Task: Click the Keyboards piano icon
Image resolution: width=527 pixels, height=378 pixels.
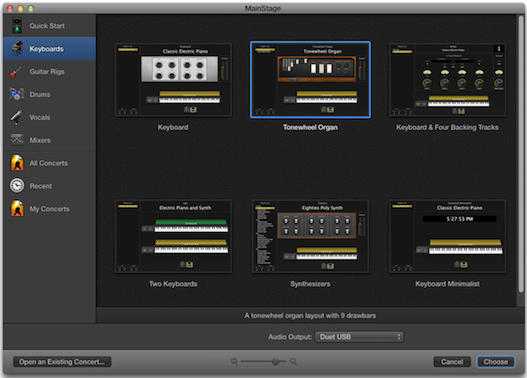Action: [x=17, y=48]
